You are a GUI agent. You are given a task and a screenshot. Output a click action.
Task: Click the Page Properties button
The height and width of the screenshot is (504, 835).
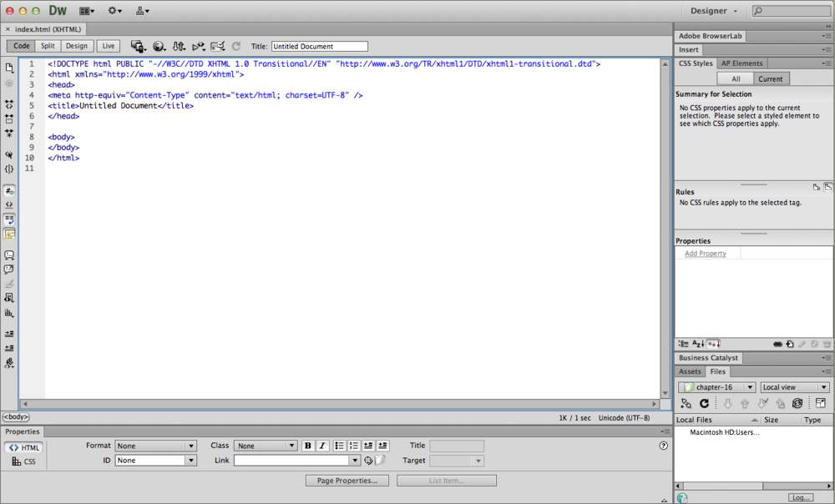(347, 480)
